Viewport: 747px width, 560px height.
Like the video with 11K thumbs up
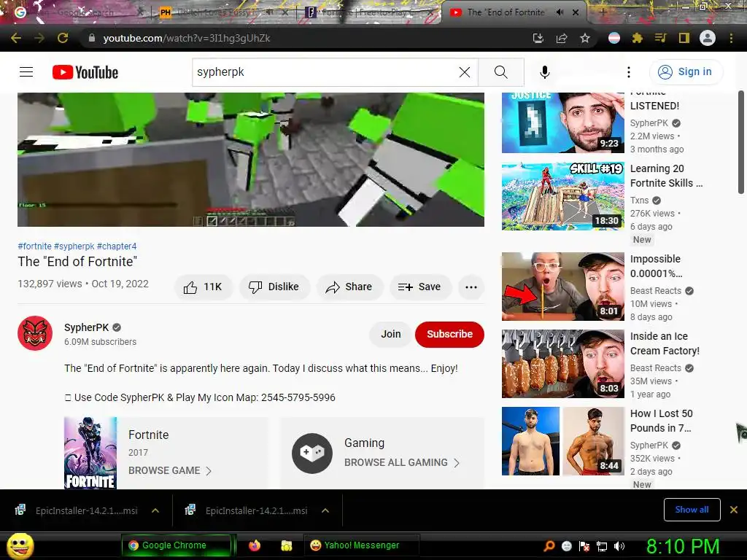[204, 287]
